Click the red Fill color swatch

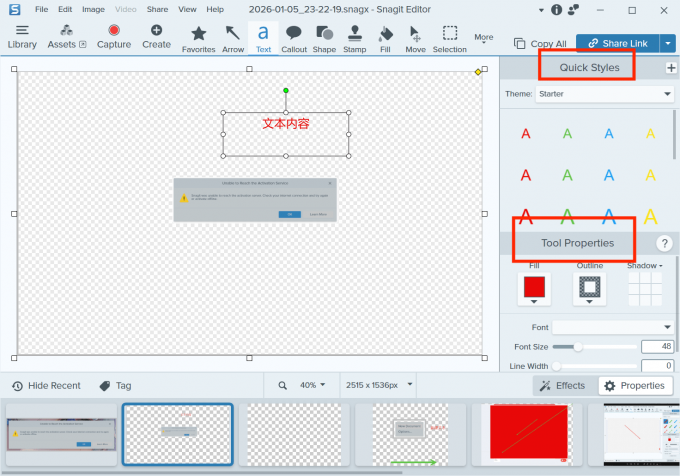534,289
